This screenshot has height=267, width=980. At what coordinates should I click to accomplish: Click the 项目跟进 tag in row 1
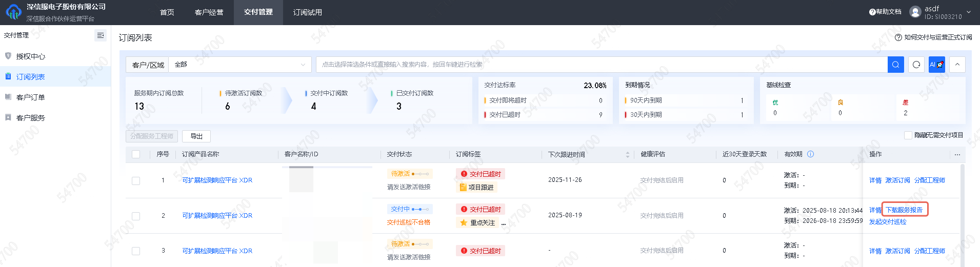[477, 188]
